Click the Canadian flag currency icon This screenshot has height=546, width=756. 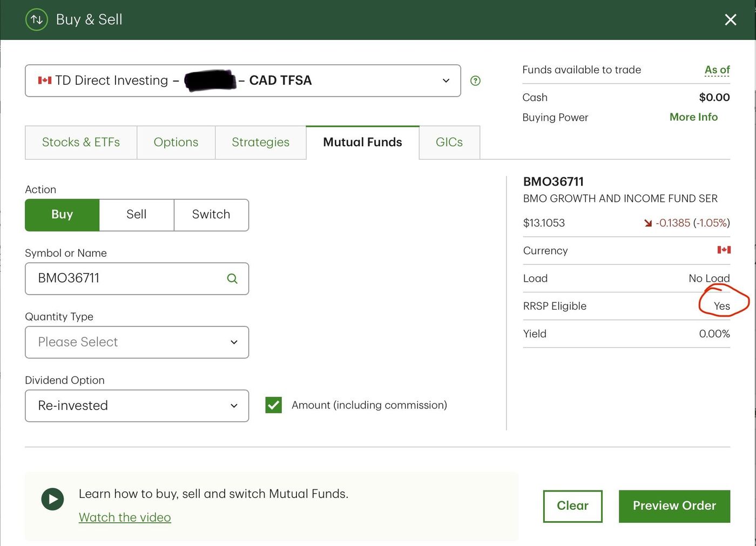pos(724,250)
